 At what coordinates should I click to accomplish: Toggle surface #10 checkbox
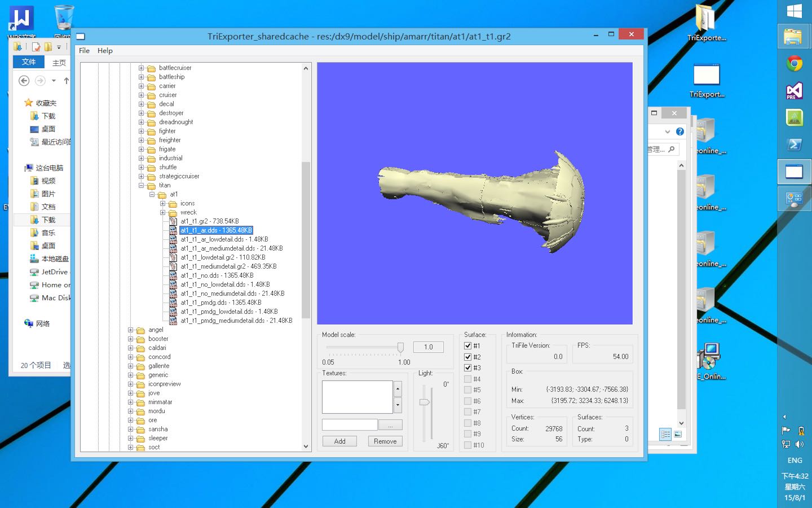point(467,445)
